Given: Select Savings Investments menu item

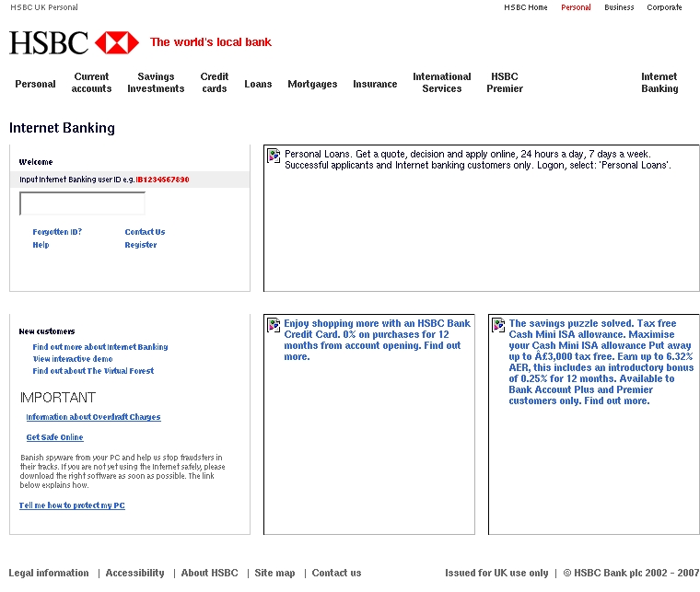Looking at the screenshot, I should 156,83.
